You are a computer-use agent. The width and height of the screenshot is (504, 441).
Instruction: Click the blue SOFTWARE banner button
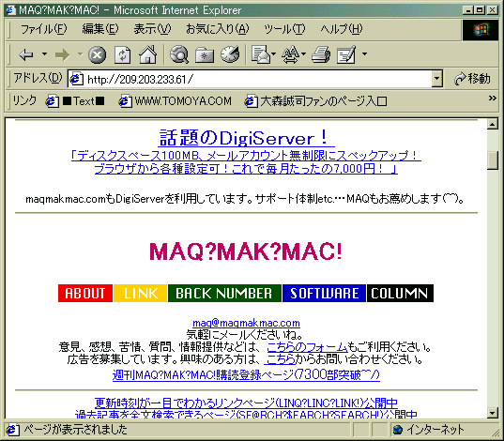click(x=324, y=293)
